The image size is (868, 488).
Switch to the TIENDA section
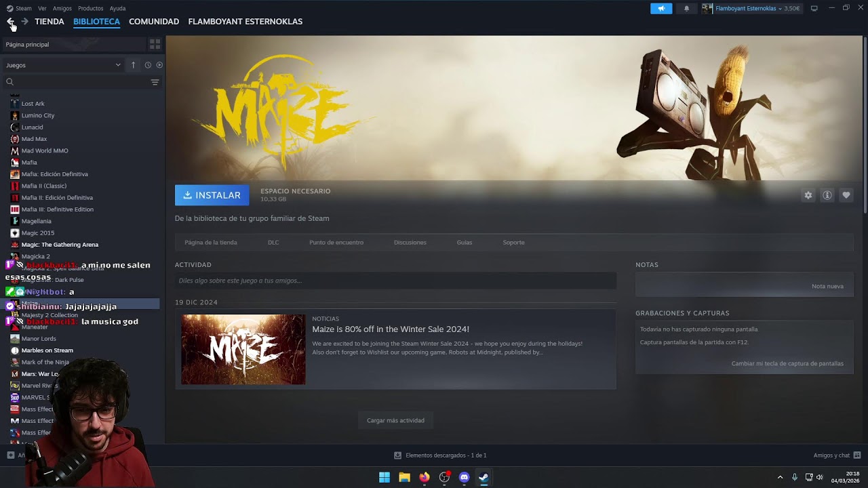(x=50, y=22)
